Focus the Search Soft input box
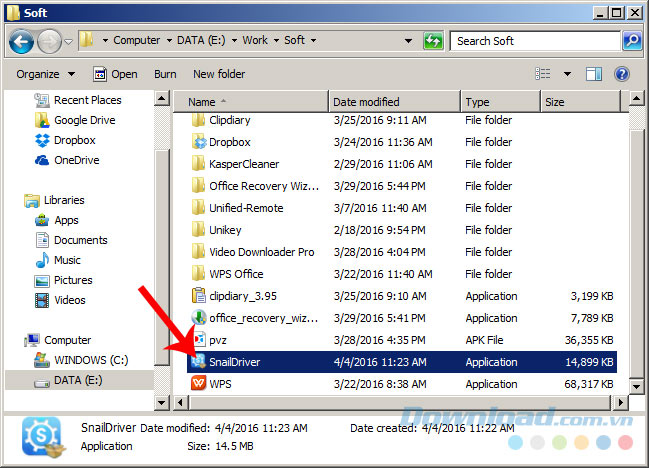 (x=536, y=41)
